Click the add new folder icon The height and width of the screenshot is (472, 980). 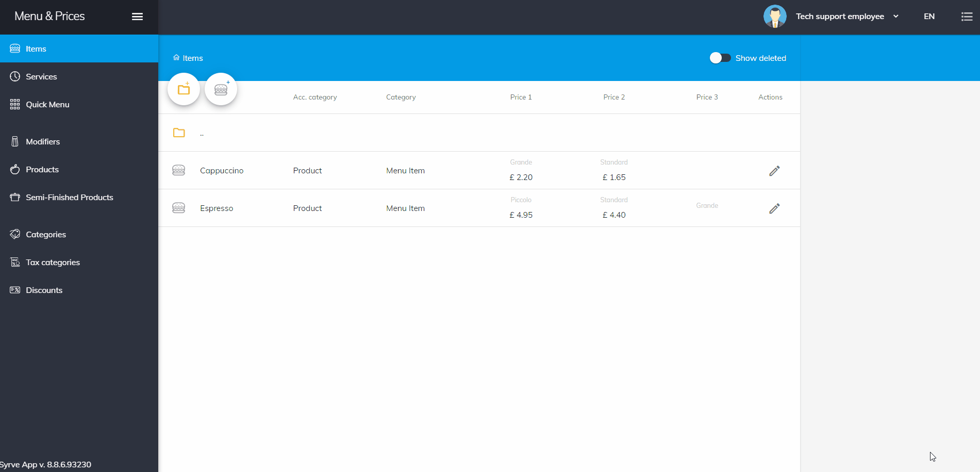184,89
